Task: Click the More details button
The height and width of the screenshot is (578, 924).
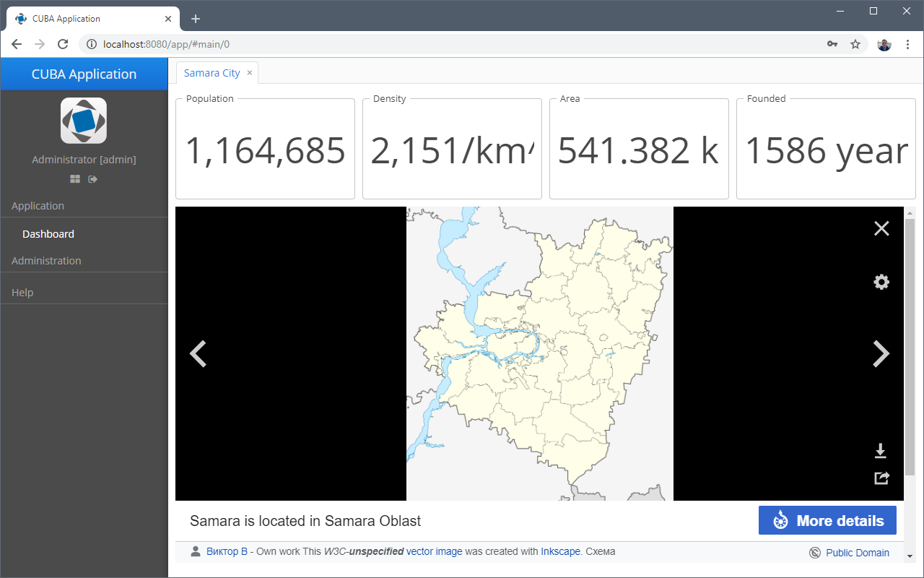Action: tap(827, 521)
